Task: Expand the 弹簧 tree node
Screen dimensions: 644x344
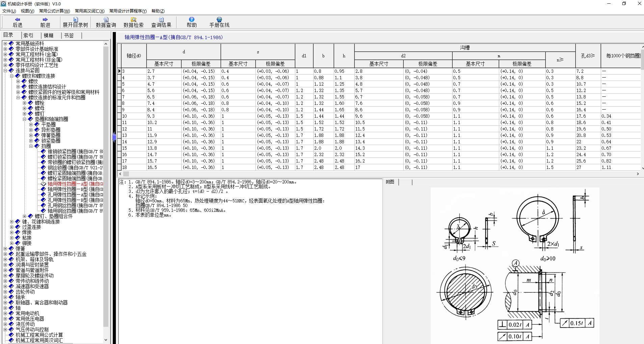Action: [5, 249]
